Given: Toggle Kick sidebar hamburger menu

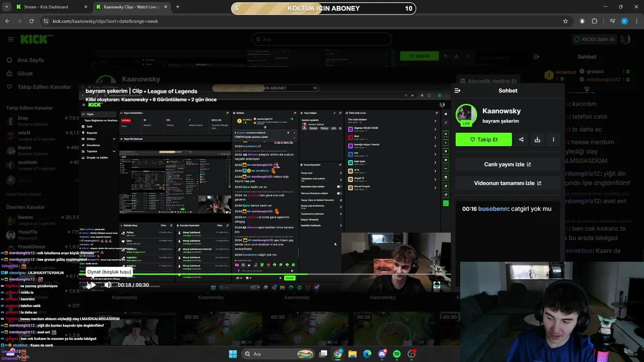Looking at the screenshot, I should coord(11,39).
